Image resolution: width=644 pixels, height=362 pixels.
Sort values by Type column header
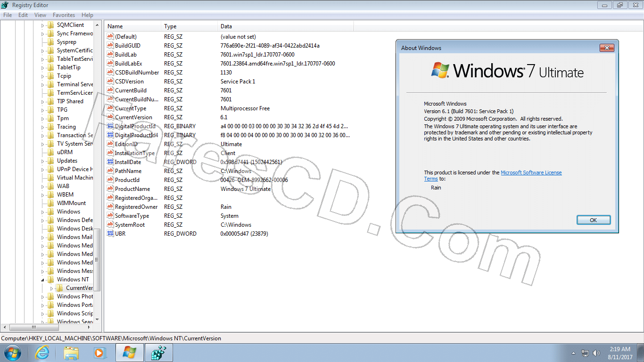pos(190,26)
